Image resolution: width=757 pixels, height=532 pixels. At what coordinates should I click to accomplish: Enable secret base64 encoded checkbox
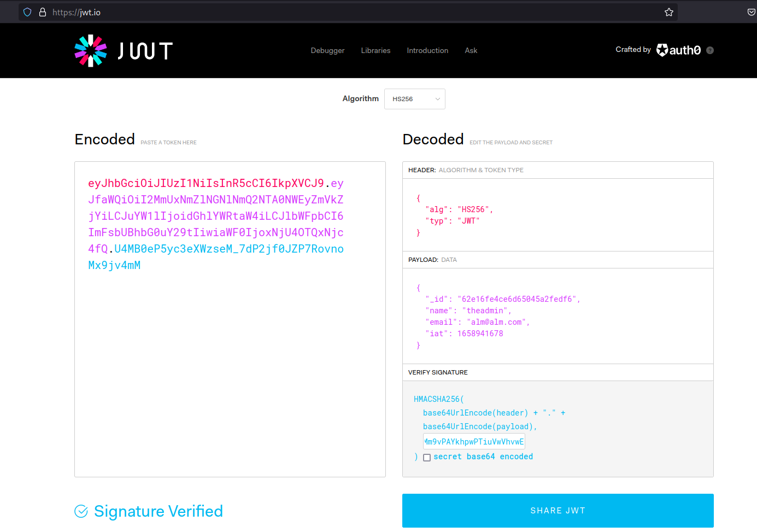pos(427,458)
